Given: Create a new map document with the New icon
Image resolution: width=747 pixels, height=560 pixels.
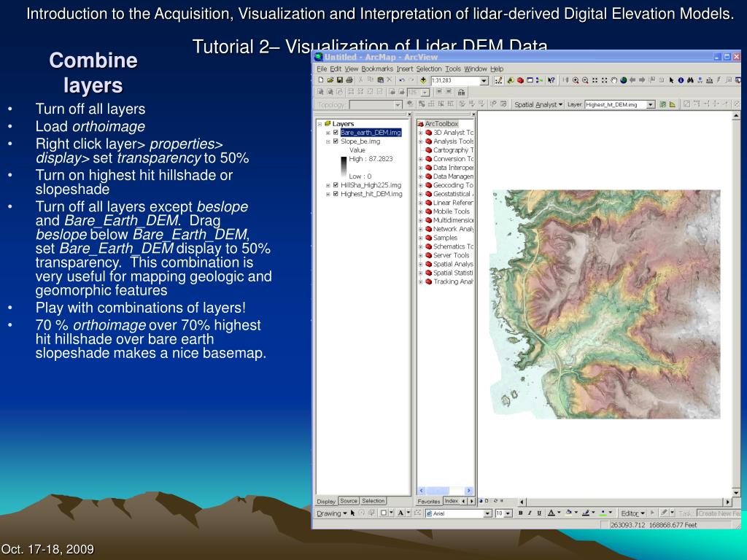Looking at the screenshot, I should [321, 80].
